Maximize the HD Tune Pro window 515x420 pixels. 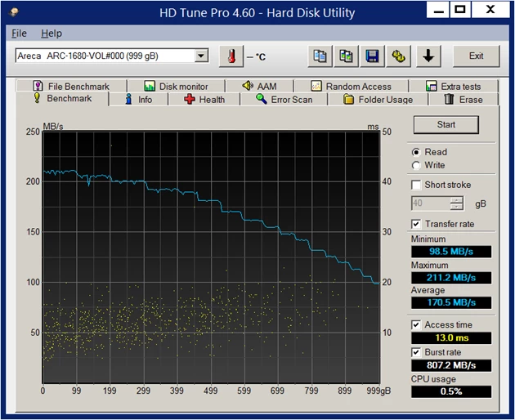coord(460,10)
